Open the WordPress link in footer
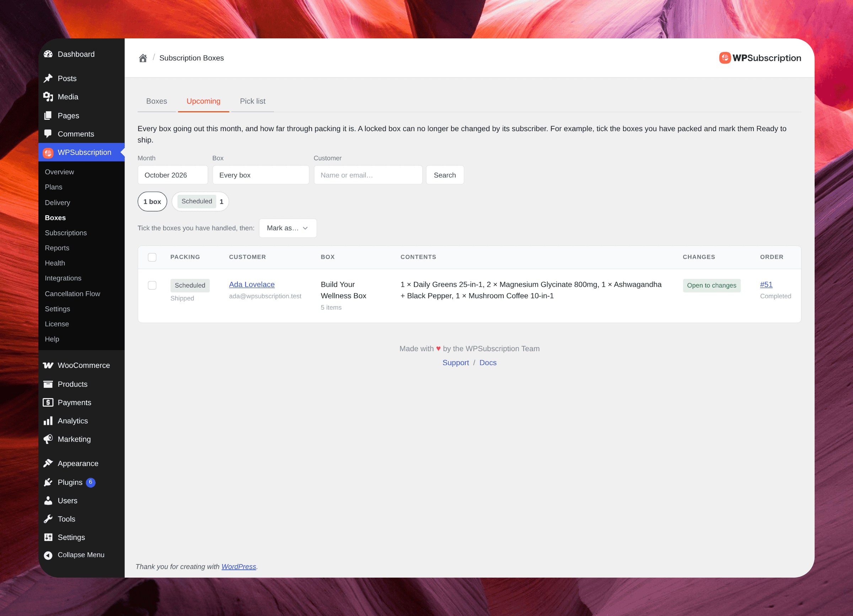 pos(238,566)
